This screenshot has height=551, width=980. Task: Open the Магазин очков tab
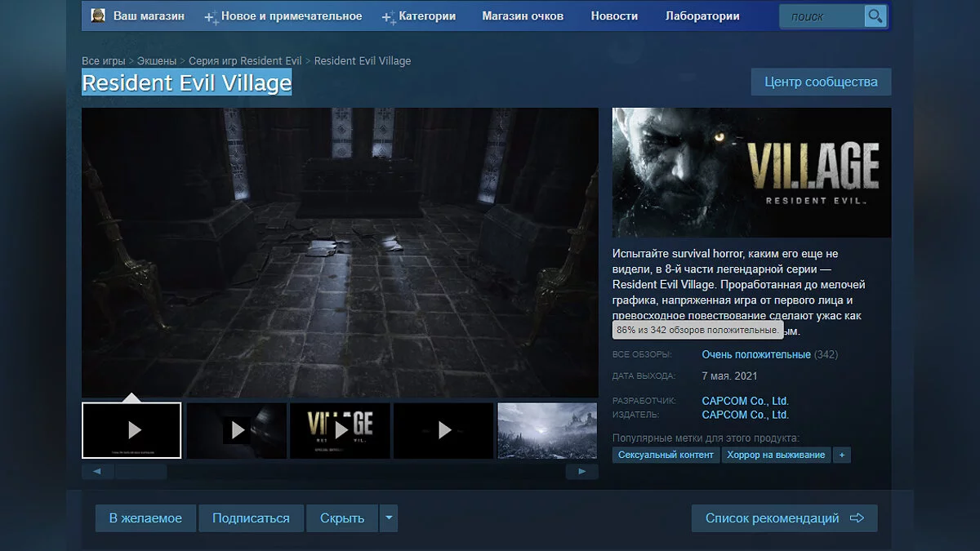pos(523,16)
